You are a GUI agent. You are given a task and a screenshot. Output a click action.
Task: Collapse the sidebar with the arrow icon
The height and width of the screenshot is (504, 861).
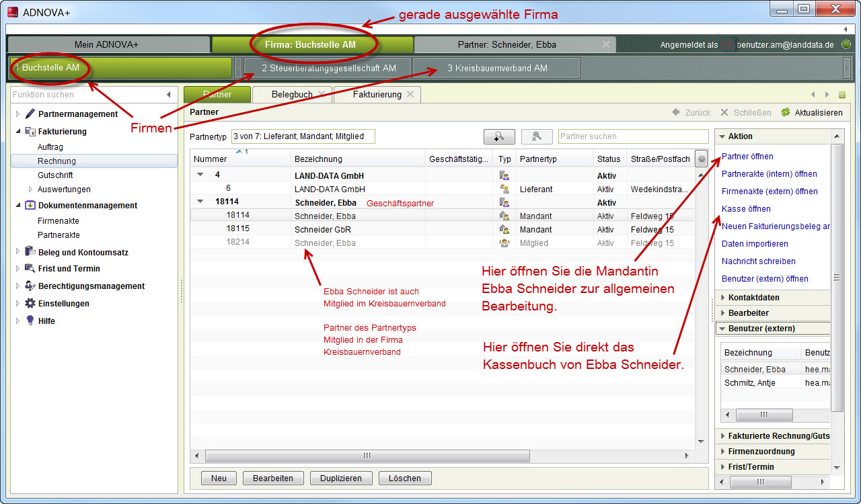coord(169,95)
